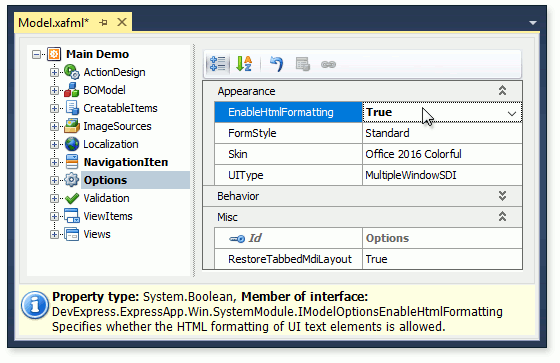The height and width of the screenshot is (363, 560).
Task: Expand the CreatableItems node
Action: click(54, 108)
